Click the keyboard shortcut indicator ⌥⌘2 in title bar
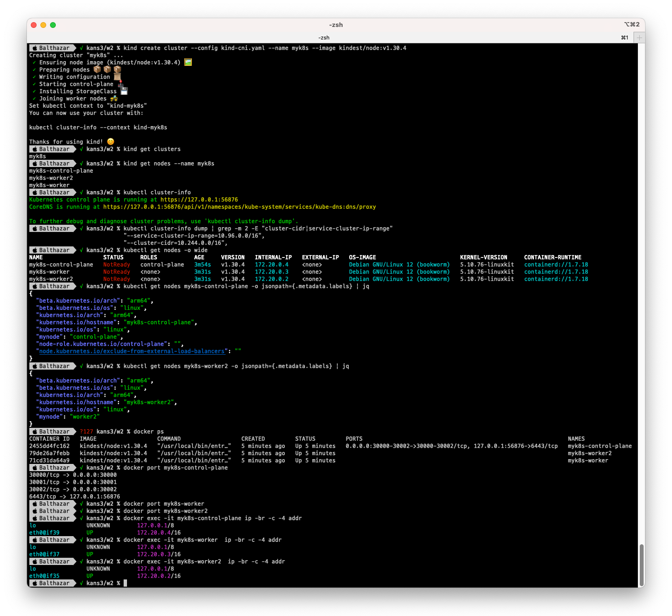The image size is (672, 616). (632, 25)
